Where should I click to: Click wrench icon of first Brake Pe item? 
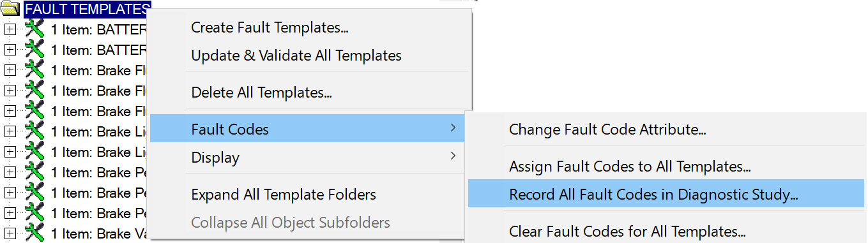pos(34,172)
